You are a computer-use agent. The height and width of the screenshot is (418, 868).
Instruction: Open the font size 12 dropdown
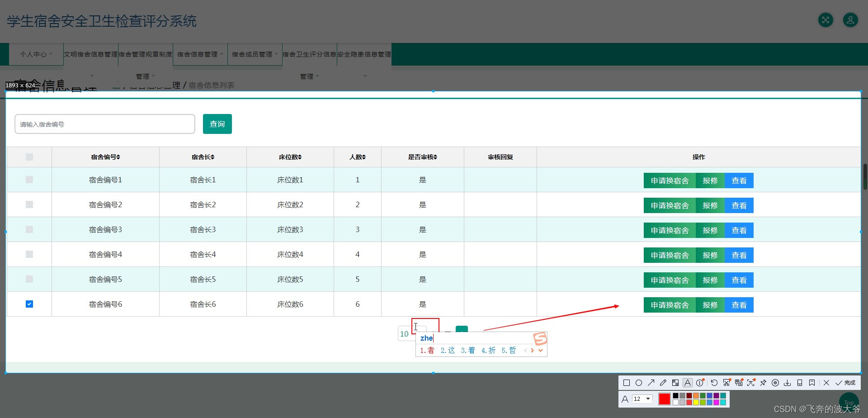[x=642, y=399]
